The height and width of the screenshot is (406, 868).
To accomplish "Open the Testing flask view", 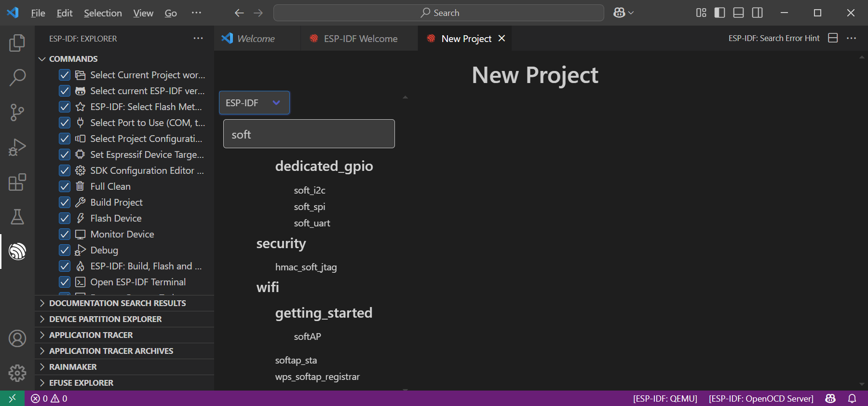I will pyautogui.click(x=17, y=217).
